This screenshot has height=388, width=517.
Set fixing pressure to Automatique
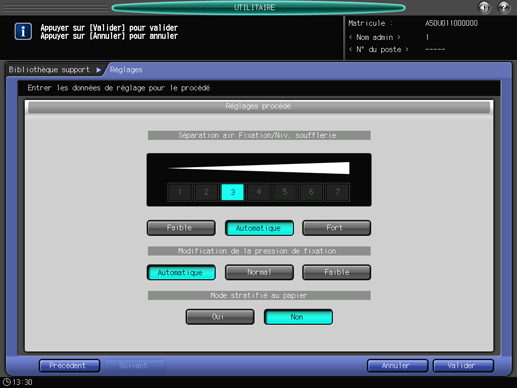coord(181,272)
